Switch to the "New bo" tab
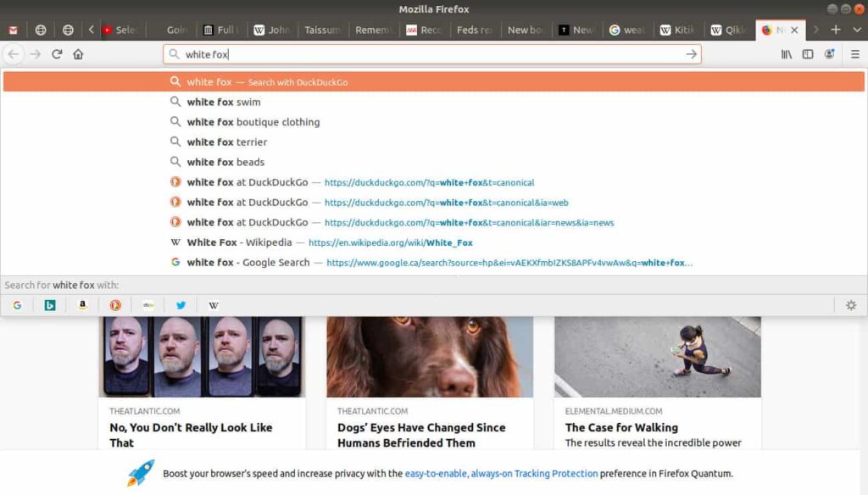This screenshot has width=868, height=495. (526, 30)
